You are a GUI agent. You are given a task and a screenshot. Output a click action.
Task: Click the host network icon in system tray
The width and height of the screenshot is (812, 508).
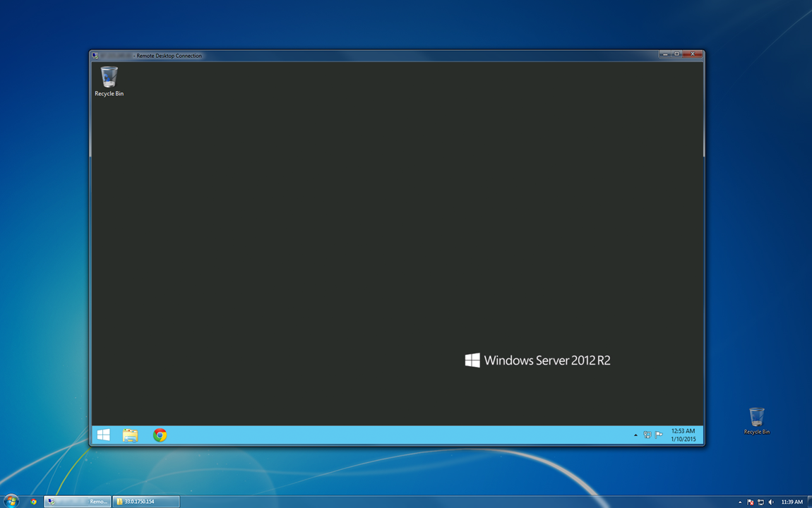click(760, 502)
